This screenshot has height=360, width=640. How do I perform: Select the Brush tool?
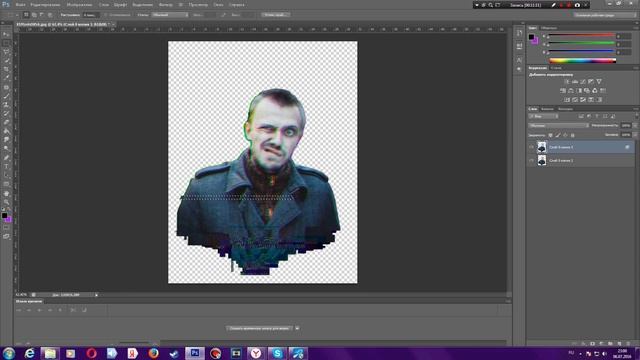pyautogui.click(x=6, y=96)
